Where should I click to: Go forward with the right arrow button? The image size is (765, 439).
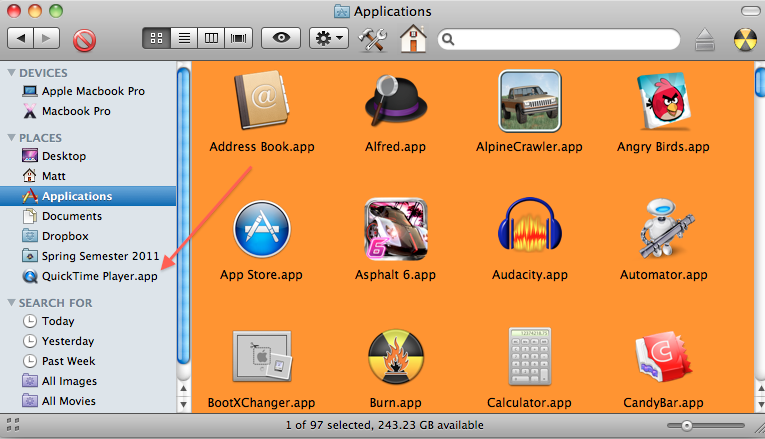point(46,38)
